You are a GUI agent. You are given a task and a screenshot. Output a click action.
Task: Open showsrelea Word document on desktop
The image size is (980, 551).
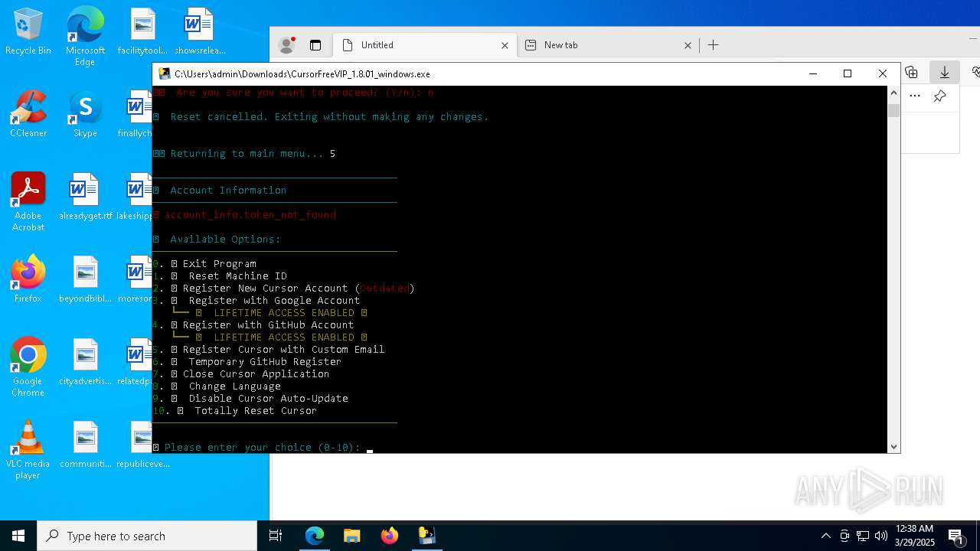pyautogui.click(x=200, y=31)
